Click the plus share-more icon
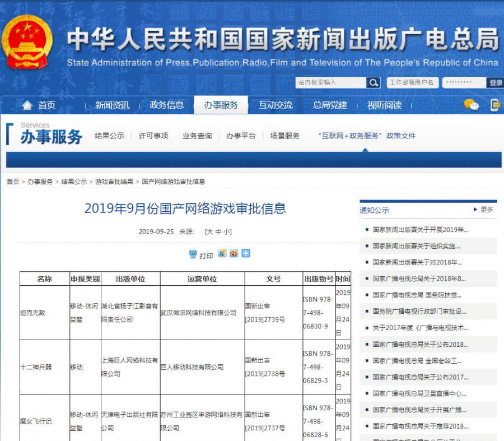 click(246, 253)
